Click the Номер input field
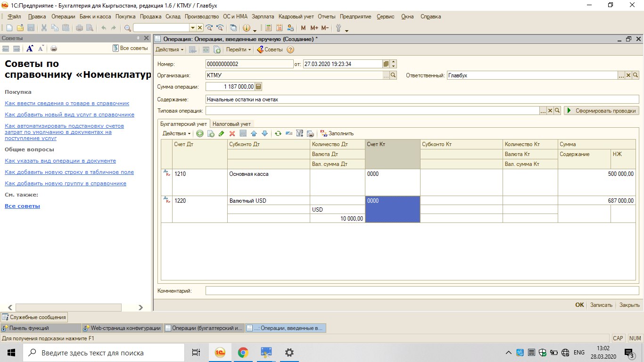 [x=249, y=64]
